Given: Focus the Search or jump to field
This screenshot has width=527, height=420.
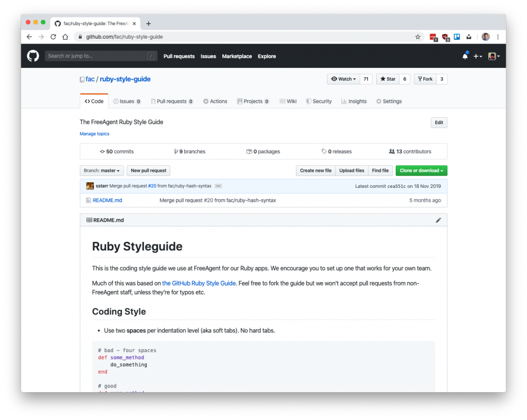Looking at the screenshot, I should point(101,56).
